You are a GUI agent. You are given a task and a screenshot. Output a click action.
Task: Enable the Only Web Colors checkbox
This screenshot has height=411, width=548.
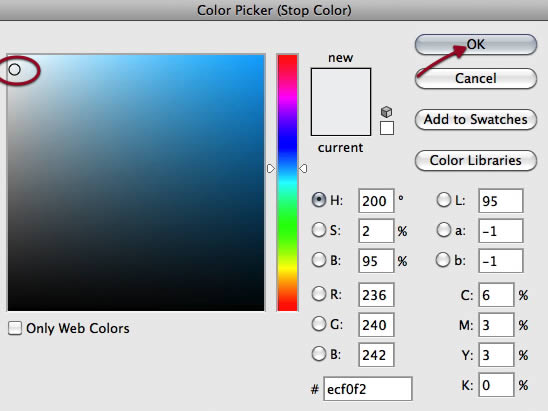pyautogui.click(x=15, y=328)
